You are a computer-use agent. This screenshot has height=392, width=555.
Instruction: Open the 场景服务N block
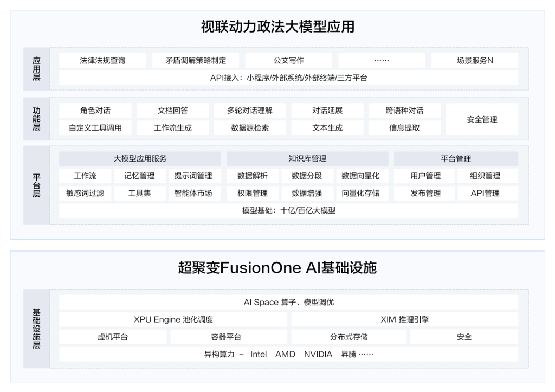pyautogui.click(x=474, y=60)
